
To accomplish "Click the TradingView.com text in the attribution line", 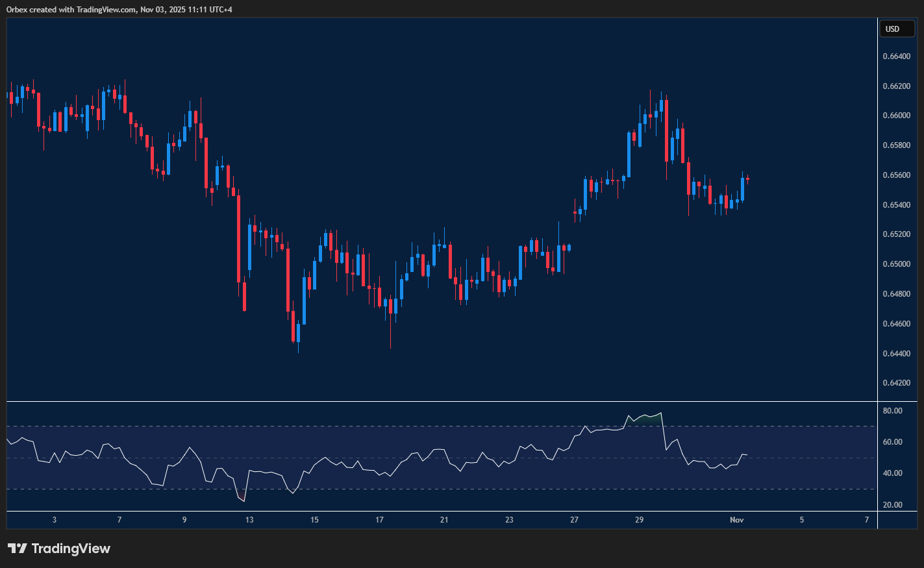I will (104, 9).
